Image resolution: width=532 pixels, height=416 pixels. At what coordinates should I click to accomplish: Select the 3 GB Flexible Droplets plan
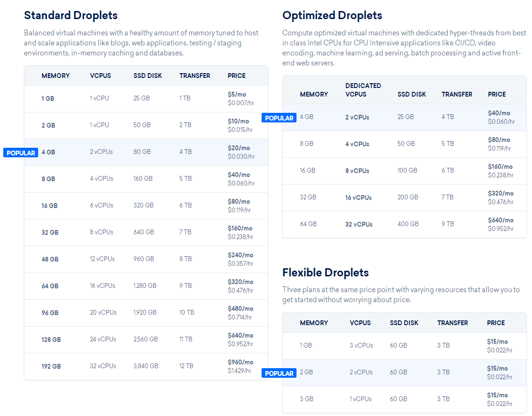pyautogui.click(x=307, y=399)
